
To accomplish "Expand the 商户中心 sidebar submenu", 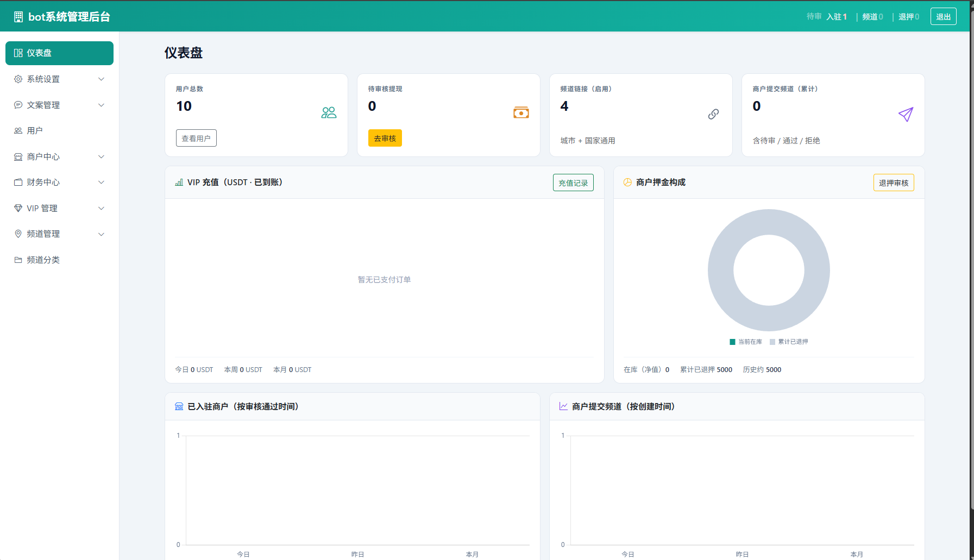I will pyautogui.click(x=59, y=157).
